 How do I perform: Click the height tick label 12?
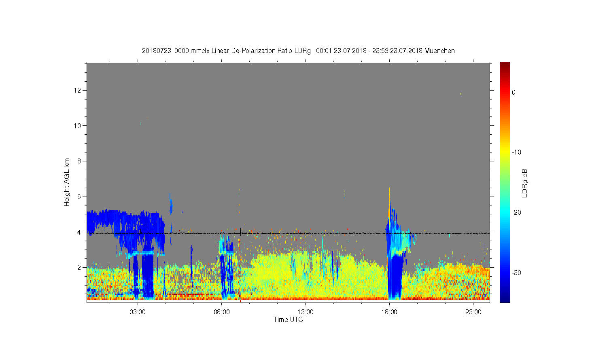[x=78, y=90]
